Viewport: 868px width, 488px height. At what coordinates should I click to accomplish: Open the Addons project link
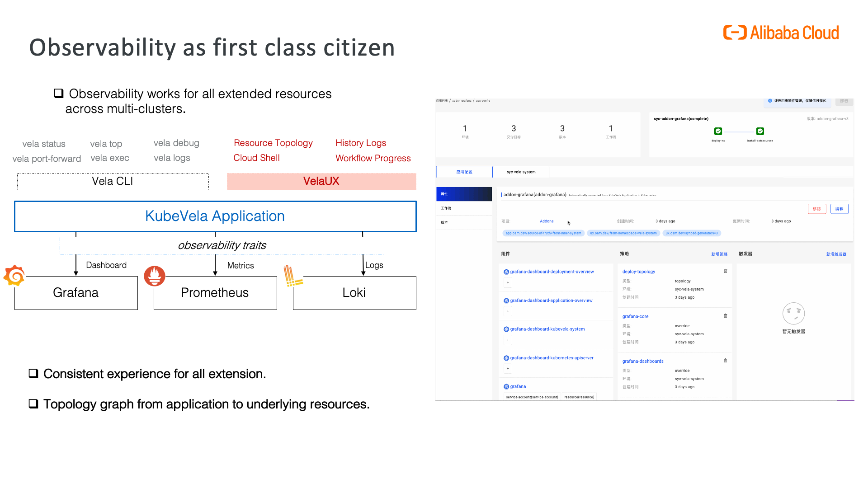point(547,221)
